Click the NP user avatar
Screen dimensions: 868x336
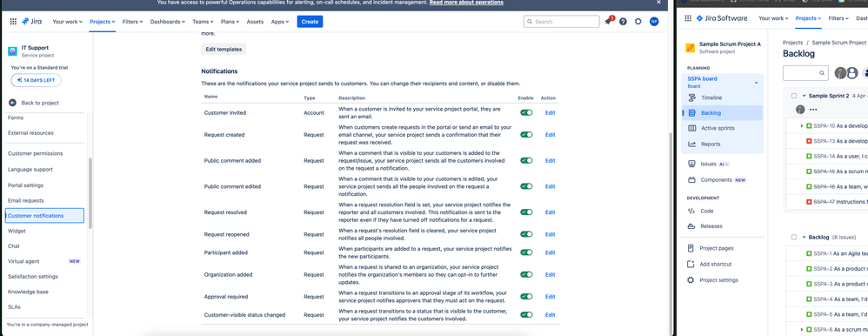click(654, 22)
